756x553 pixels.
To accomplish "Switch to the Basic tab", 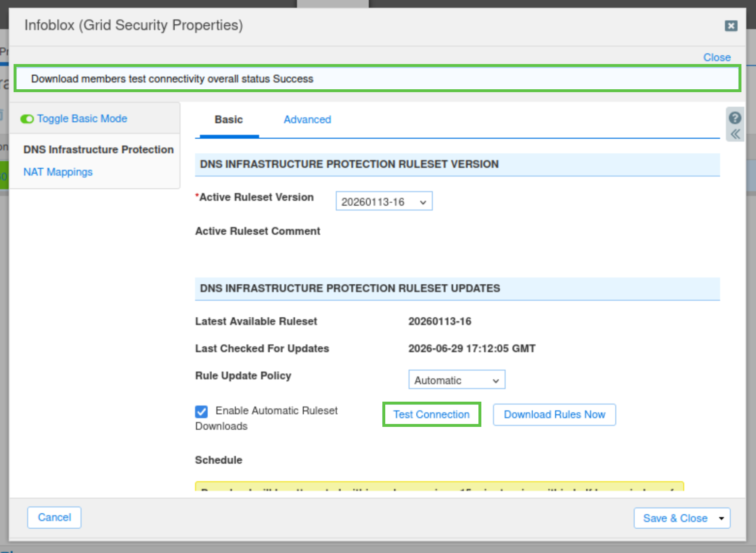I will click(x=229, y=120).
